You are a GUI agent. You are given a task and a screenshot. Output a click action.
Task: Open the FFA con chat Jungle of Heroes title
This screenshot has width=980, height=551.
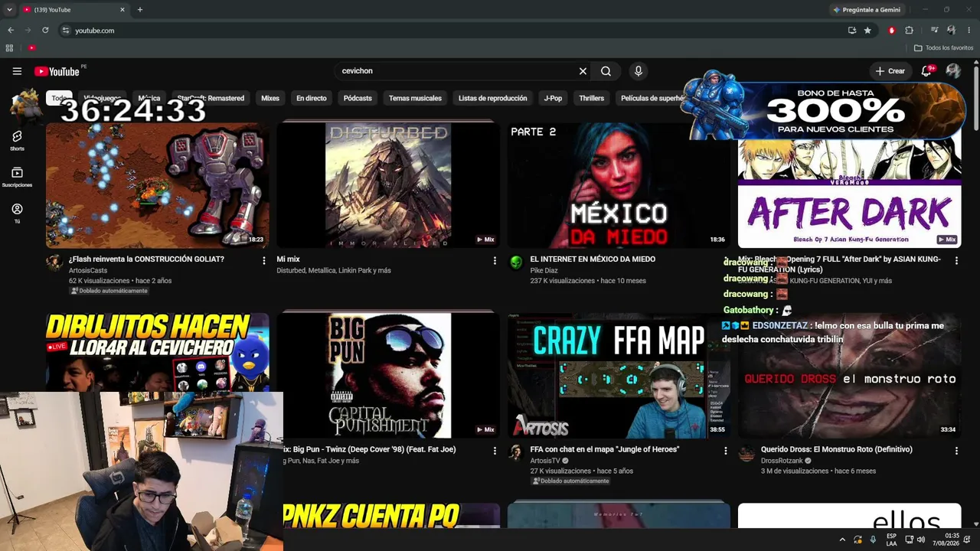605,449
